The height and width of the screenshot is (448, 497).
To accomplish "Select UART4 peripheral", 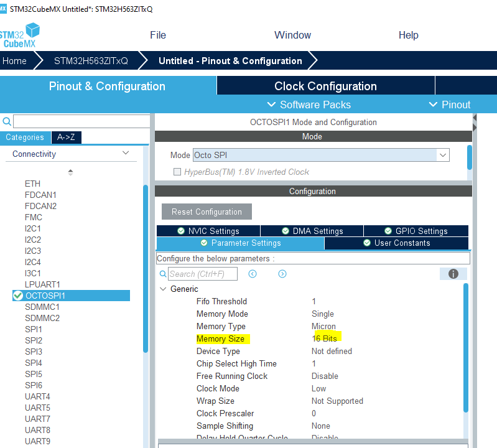I will click(x=37, y=396).
